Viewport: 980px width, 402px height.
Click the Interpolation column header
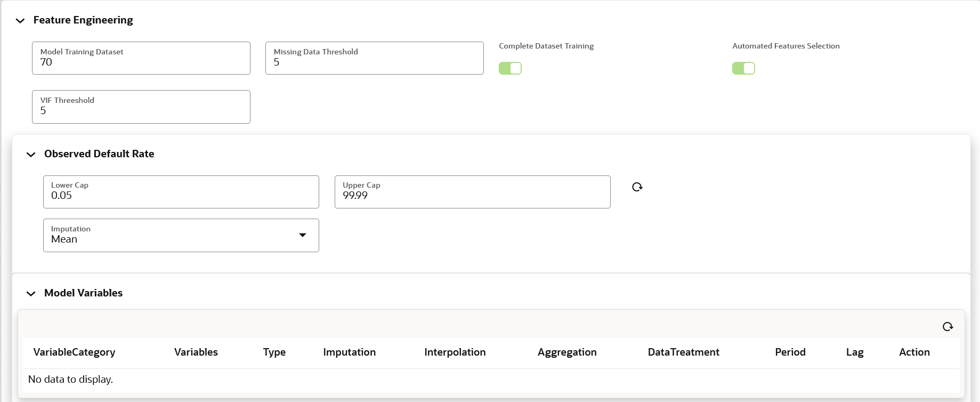[x=455, y=352]
